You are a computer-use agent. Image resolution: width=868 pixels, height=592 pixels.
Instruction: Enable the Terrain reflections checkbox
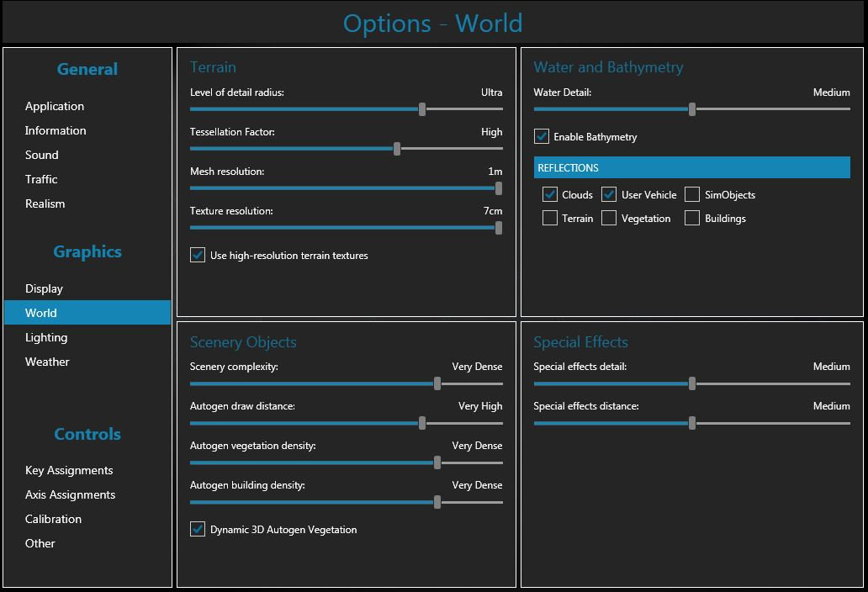click(550, 219)
